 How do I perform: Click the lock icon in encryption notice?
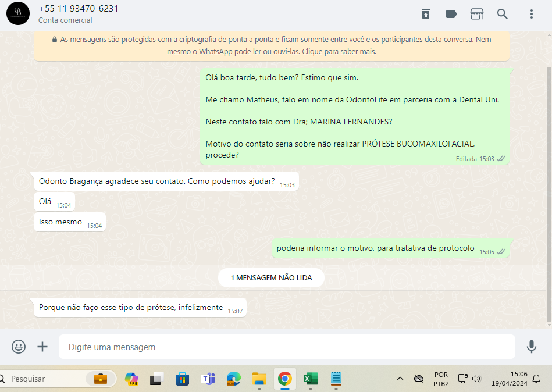(55, 40)
